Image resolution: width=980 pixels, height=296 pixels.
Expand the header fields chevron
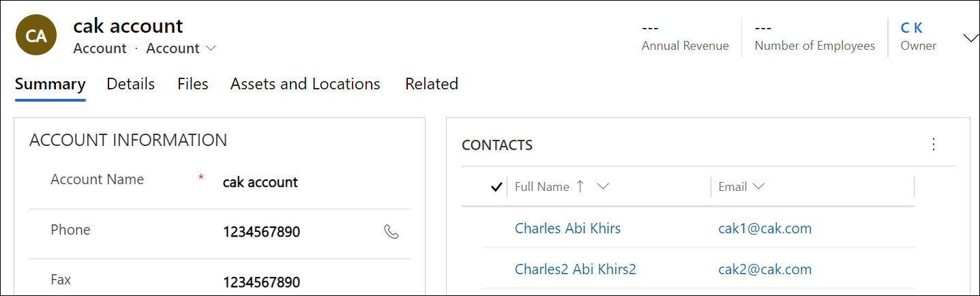(x=970, y=38)
